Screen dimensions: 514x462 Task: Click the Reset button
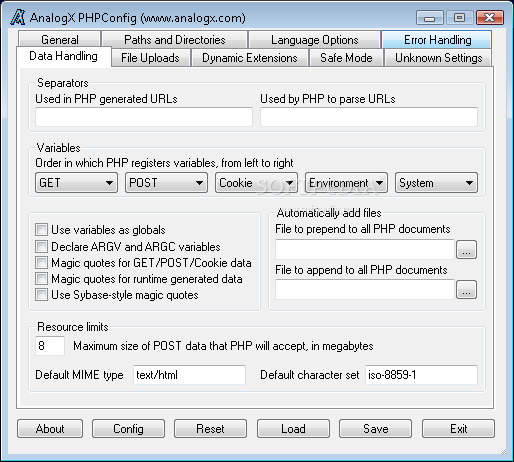click(210, 429)
